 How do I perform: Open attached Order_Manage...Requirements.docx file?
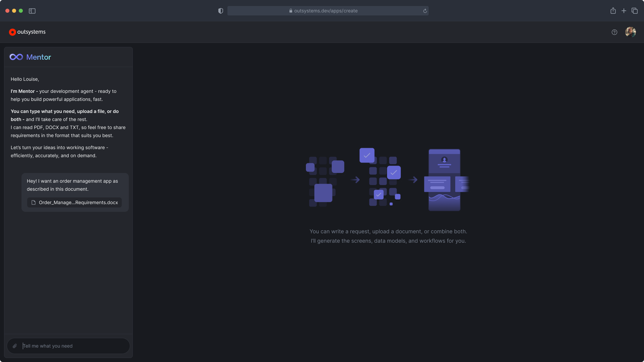pos(74,202)
